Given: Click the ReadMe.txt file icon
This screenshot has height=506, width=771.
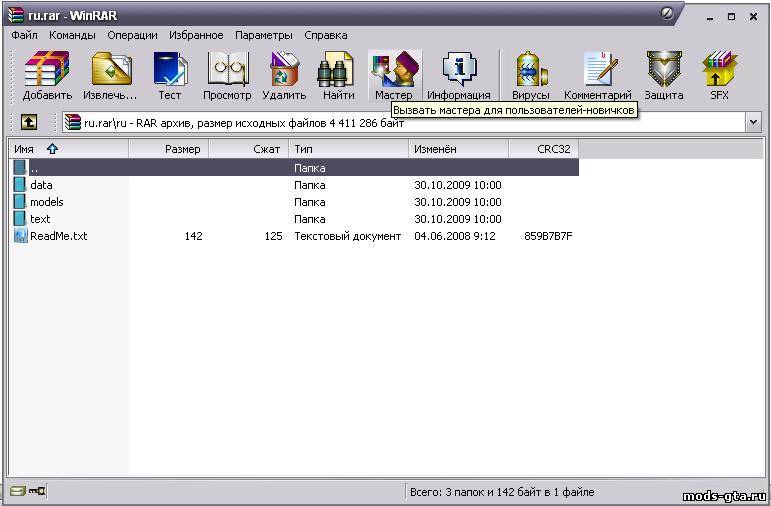Looking at the screenshot, I should click(x=20, y=236).
